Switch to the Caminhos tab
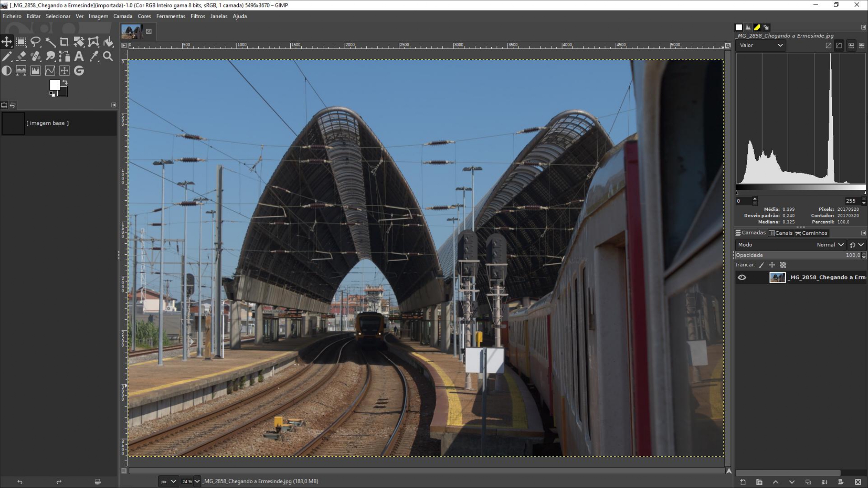Image resolution: width=868 pixels, height=488 pixels. coord(811,233)
